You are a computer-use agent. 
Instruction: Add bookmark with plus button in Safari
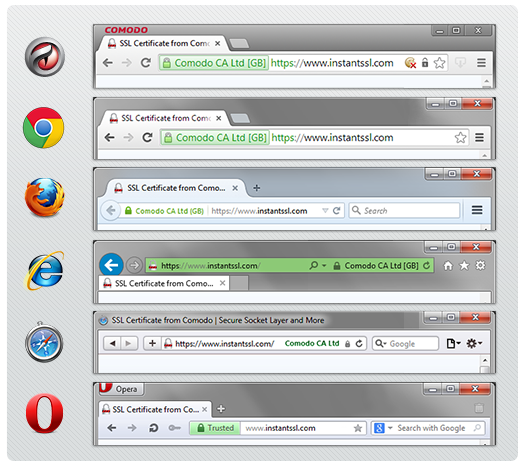click(152, 343)
